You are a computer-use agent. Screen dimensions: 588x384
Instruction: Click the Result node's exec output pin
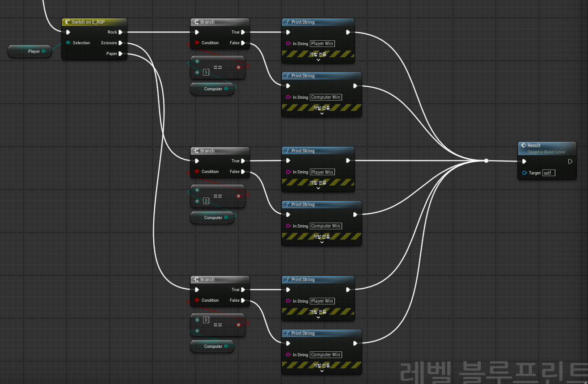point(570,161)
